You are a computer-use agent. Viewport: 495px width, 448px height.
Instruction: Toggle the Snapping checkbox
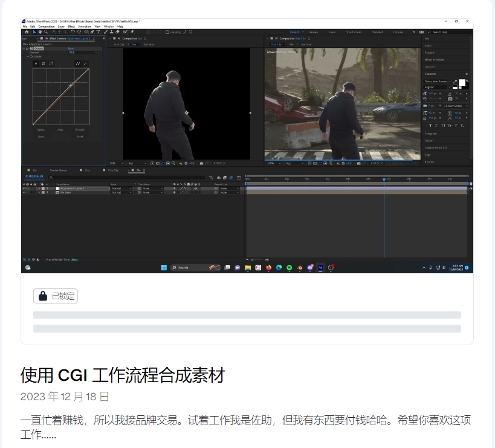pos(167,32)
